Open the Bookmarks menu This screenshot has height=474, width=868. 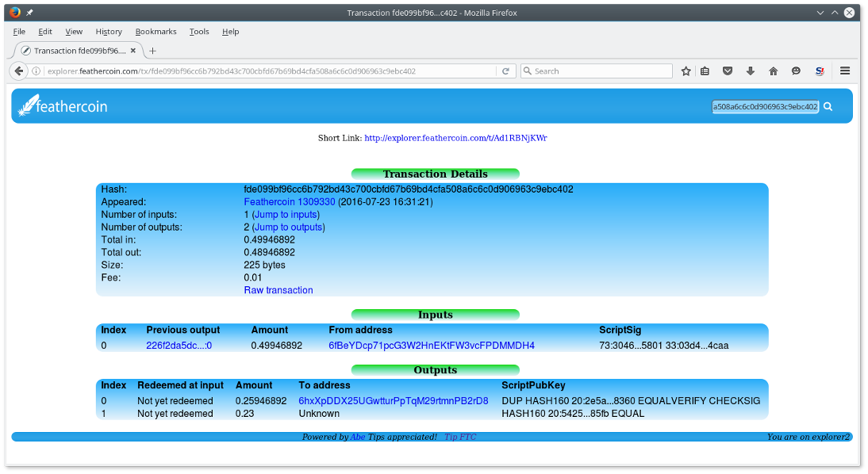pos(156,32)
